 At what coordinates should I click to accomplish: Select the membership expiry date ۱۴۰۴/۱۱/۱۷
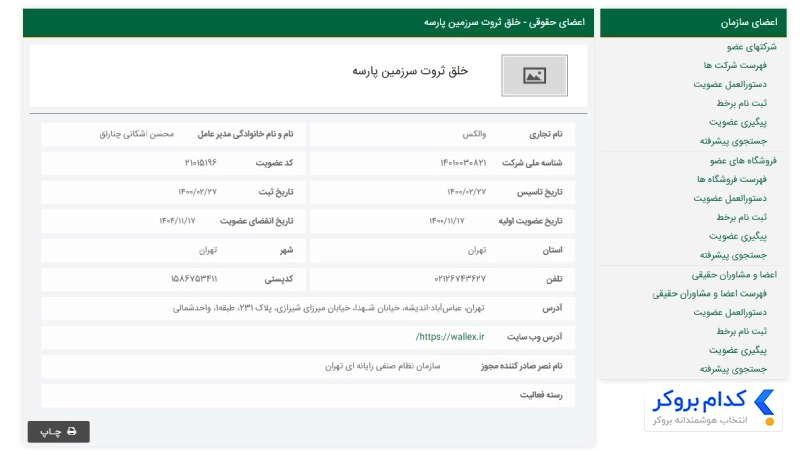tap(177, 221)
